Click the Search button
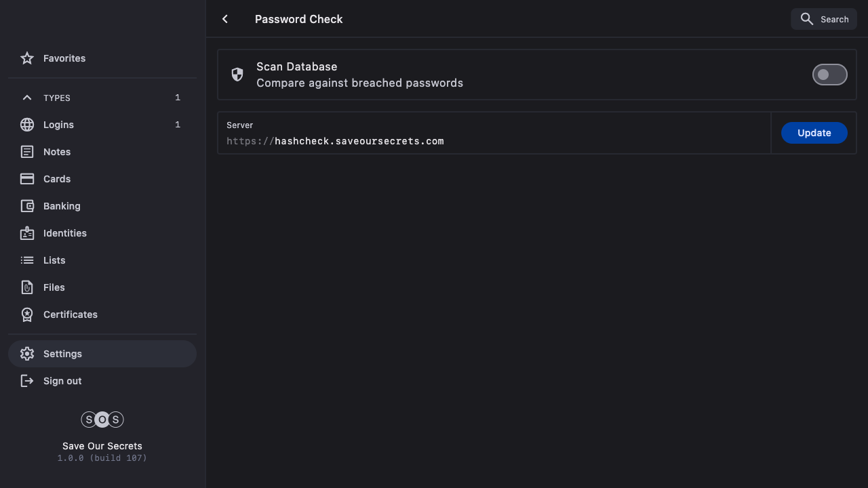Screen dimensions: 868x488 coord(823,19)
